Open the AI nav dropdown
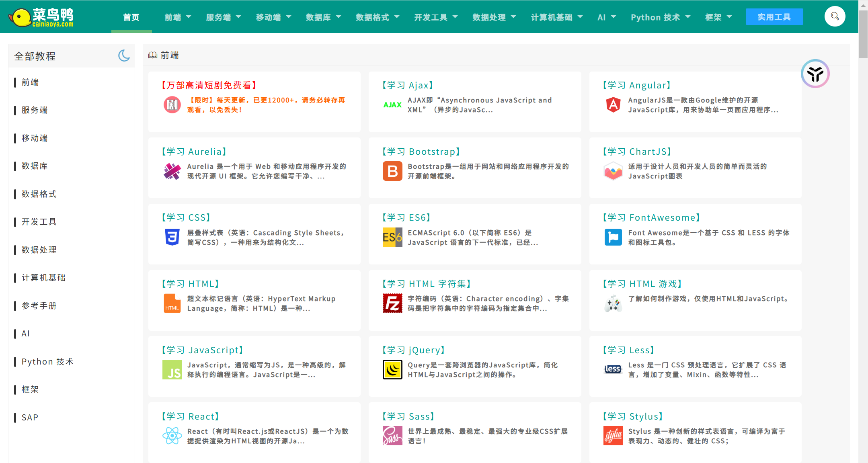Viewport: 868px width, 463px height. (x=607, y=17)
